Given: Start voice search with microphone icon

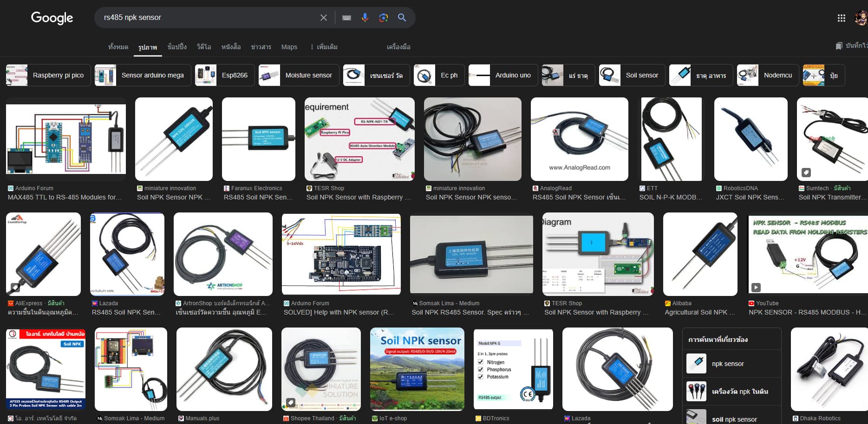Looking at the screenshot, I should 365,18.
